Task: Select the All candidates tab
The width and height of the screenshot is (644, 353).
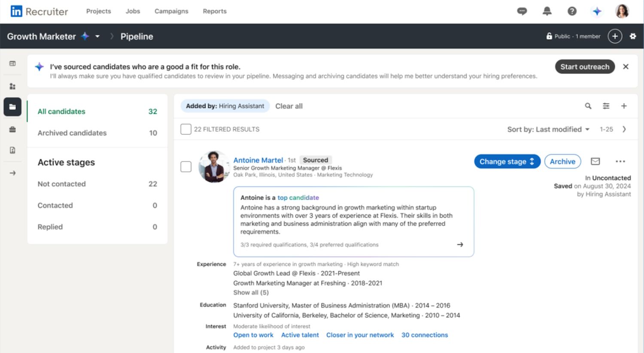Action: pos(97,111)
